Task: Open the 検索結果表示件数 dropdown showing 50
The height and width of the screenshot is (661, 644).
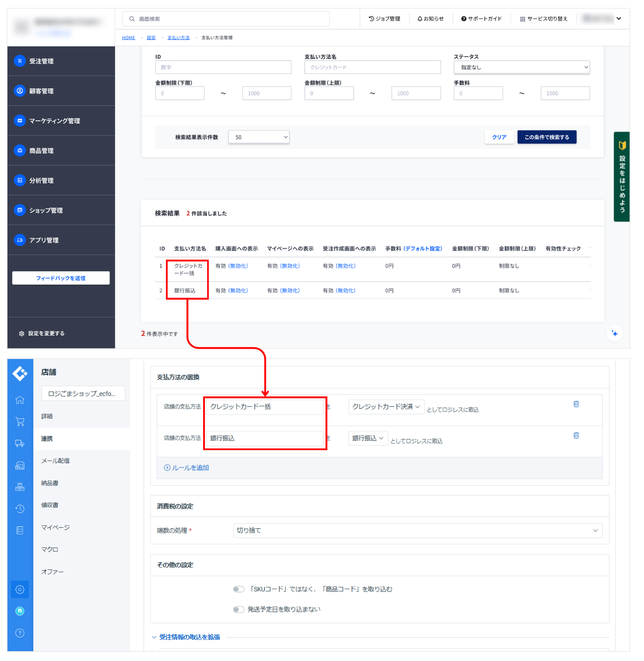Action: pos(259,137)
